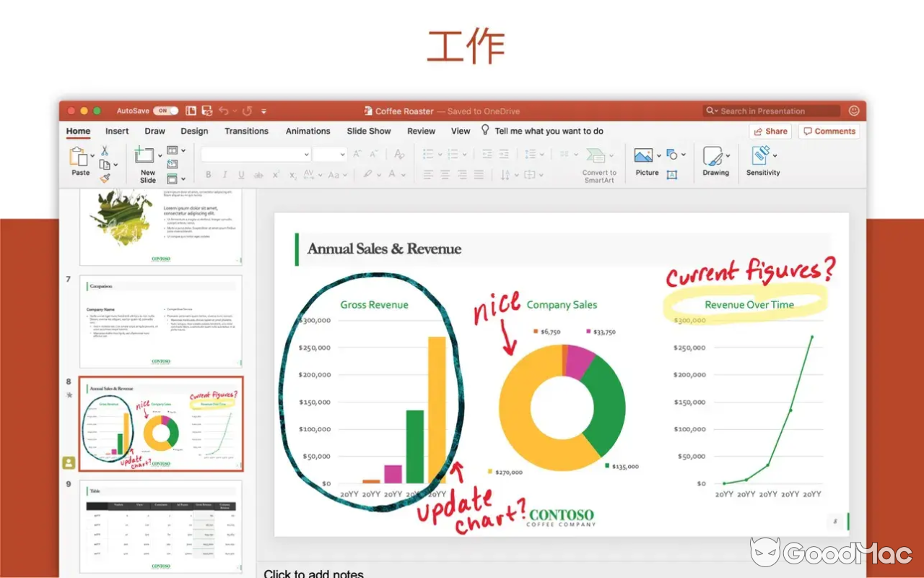The image size is (924, 578).
Task: Click the Cut (scissors) icon
Action: 105,151
